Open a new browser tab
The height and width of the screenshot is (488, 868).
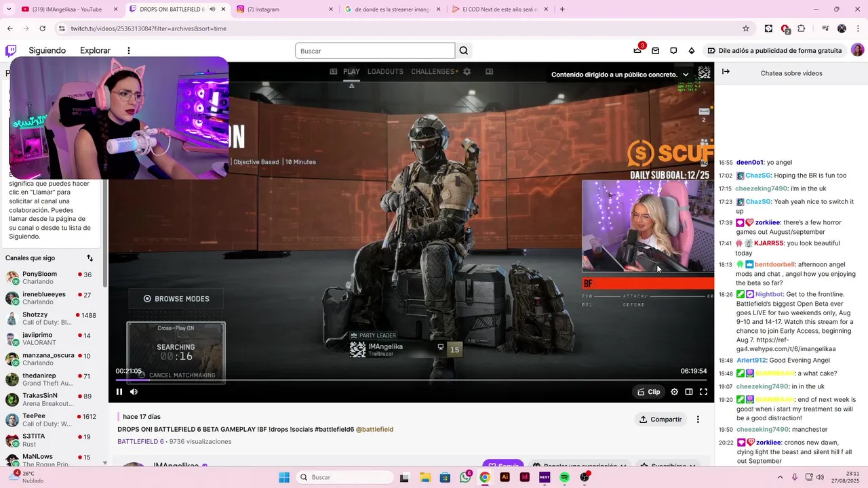[562, 9]
